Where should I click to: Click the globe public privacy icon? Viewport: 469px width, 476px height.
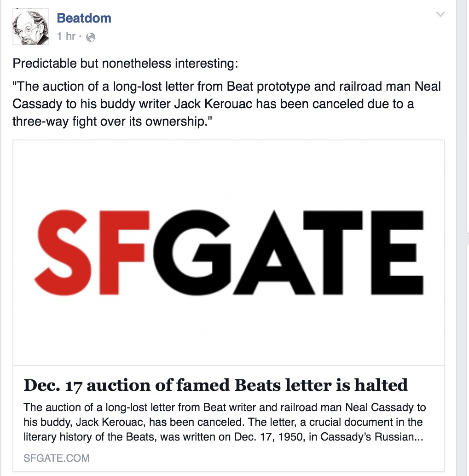coord(91,37)
